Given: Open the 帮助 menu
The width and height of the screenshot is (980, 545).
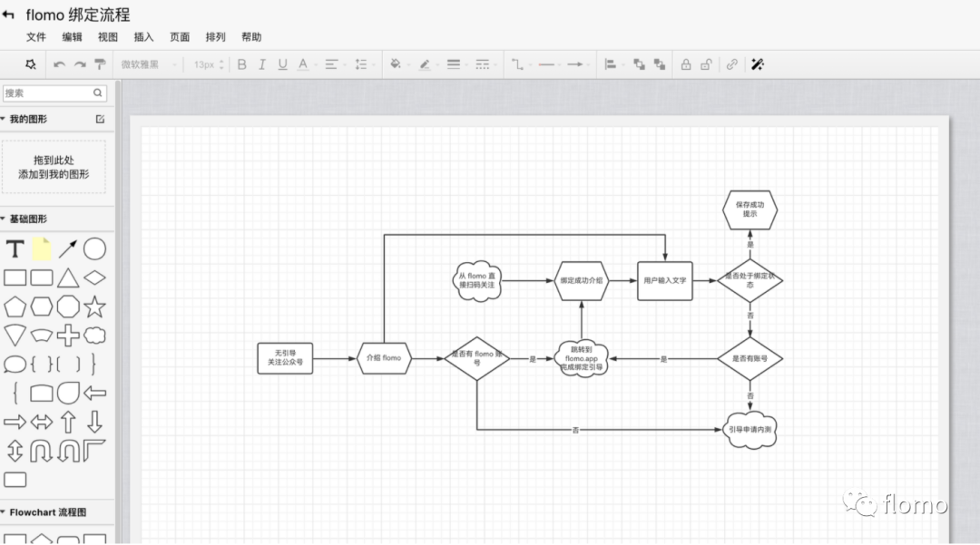Looking at the screenshot, I should tap(251, 37).
